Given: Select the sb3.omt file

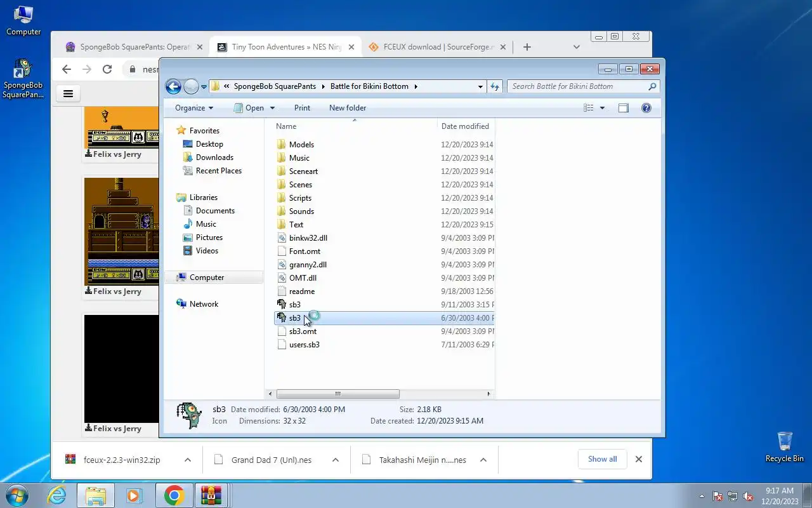Looking at the screenshot, I should (303, 331).
